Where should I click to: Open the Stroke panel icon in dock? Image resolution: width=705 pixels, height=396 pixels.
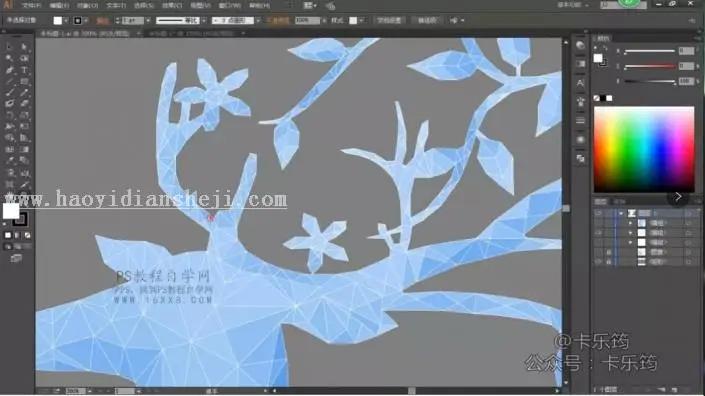pos(580,120)
